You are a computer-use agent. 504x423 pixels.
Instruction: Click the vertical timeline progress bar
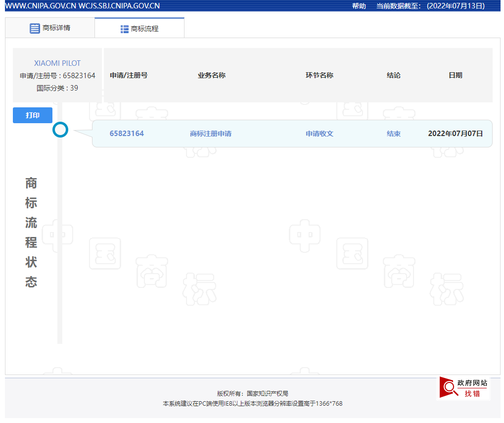pyautogui.click(x=60, y=223)
